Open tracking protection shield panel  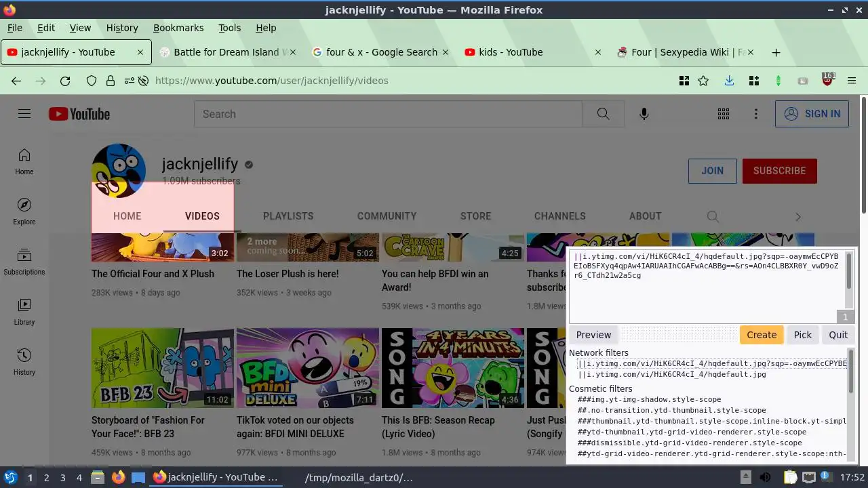92,81
